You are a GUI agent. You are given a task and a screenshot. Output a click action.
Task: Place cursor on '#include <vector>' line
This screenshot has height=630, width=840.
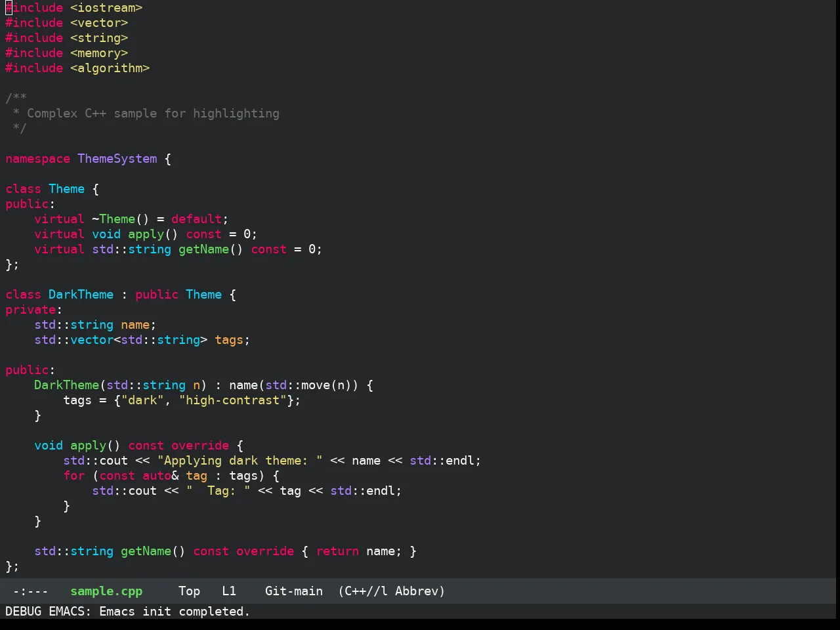coord(67,23)
